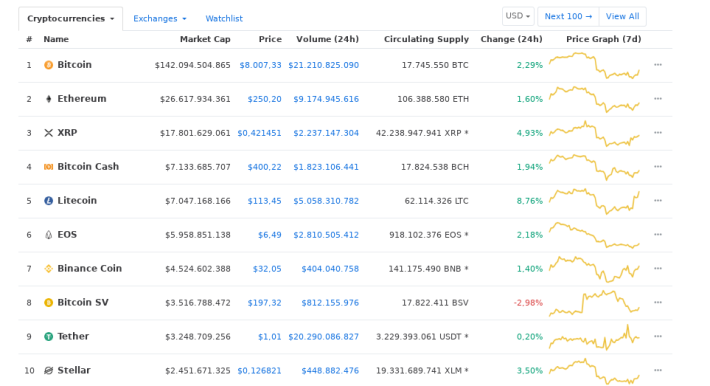Open the more options menu for Litecoin
The width and height of the screenshot is (710, 386).
pos(658,201)
